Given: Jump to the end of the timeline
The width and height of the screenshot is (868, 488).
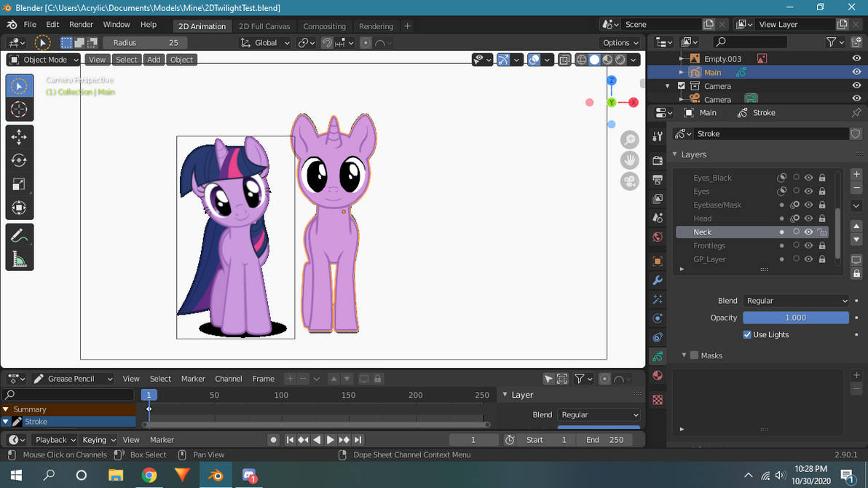Looking at the screenshot, I should (358, 439).
